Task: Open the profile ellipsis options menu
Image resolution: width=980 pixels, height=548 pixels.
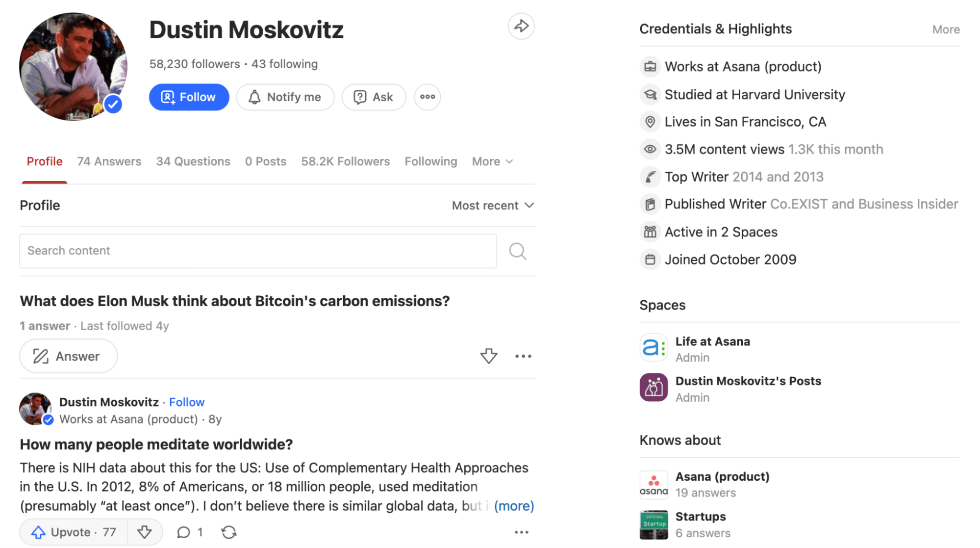Action: click(x=427, y=97)
